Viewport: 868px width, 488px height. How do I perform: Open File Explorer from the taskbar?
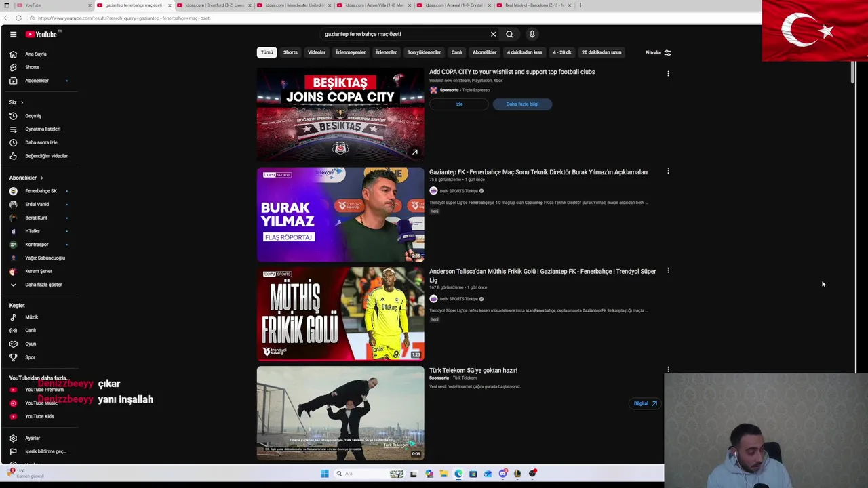point(443,474)
